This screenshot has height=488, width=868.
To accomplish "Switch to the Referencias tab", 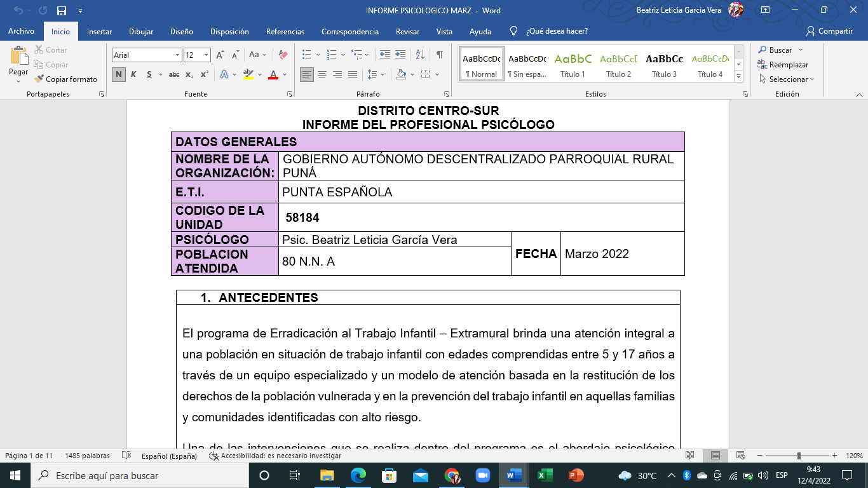I will [x=285, y=31].
